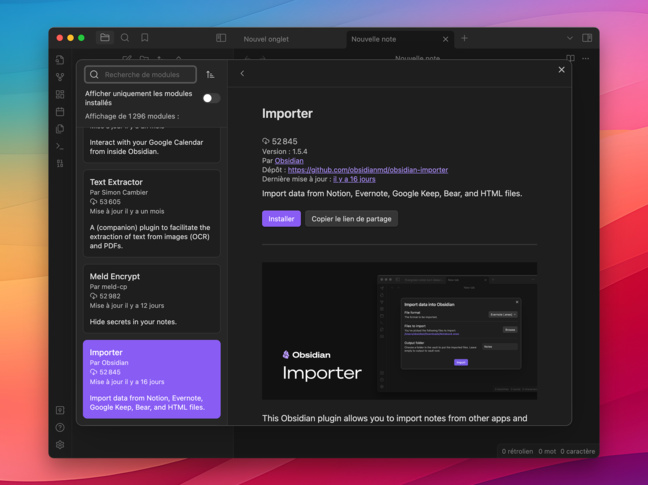Toggle reading view book icon
The height and width of the screenshot is (485, 648).
[x=570, y=58]
